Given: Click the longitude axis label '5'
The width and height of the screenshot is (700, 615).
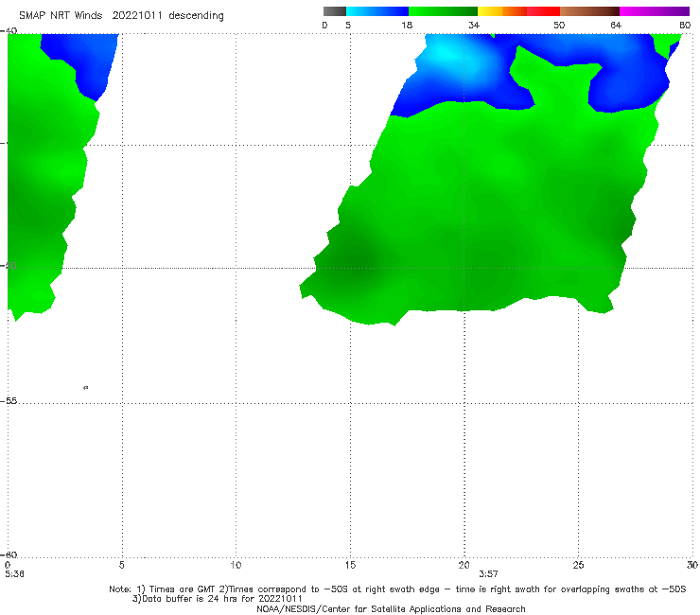Looking at the screenshot, I should 121,566.
